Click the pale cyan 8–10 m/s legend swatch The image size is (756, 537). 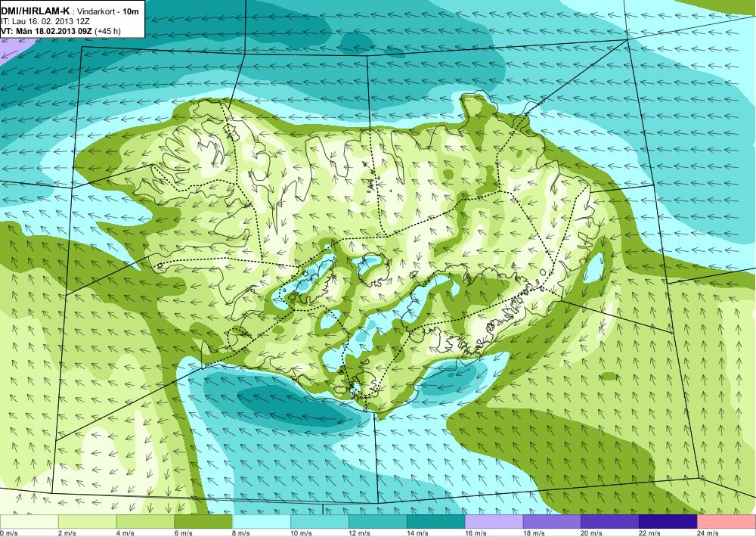262,522
